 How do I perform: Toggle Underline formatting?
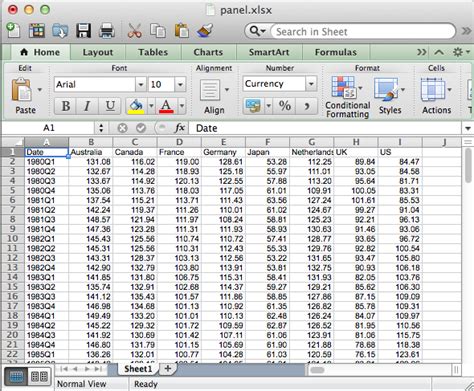coord(110,106)
